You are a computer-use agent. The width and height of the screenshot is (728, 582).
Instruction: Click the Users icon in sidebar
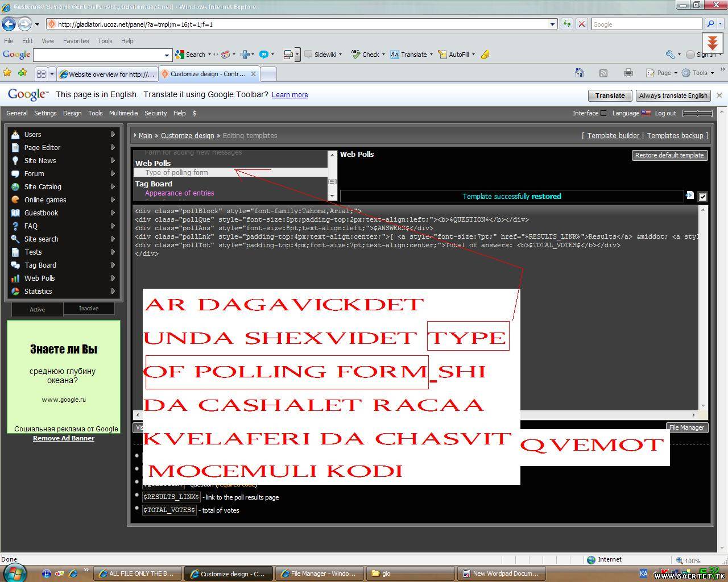tap(15, 135)
